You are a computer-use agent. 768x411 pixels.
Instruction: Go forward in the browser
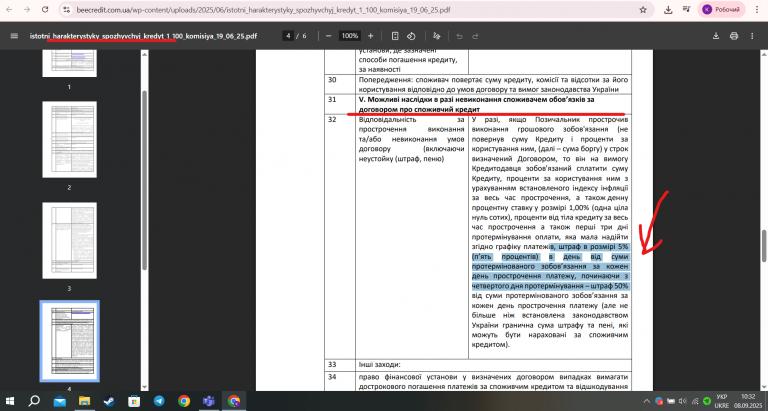coord(27,10)
